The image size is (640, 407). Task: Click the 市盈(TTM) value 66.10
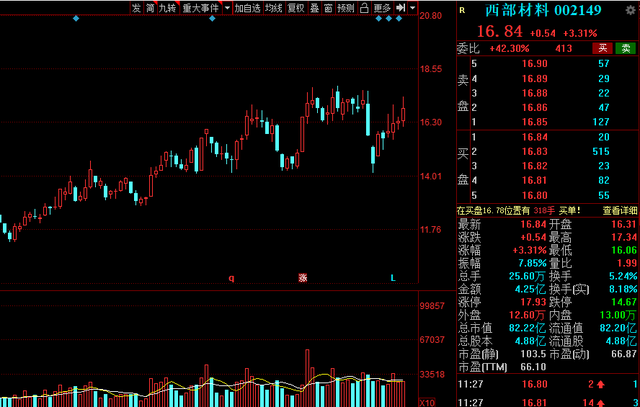point(533,367)
